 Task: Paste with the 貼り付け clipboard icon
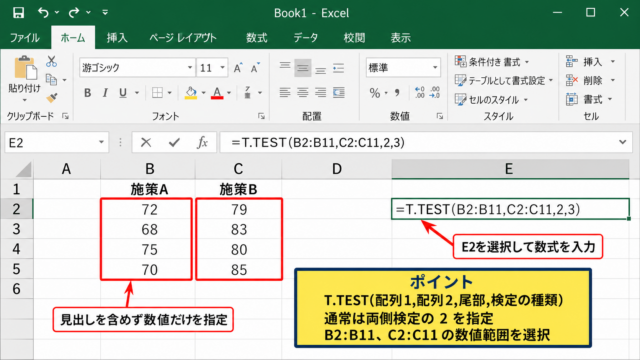click(25, 69)
